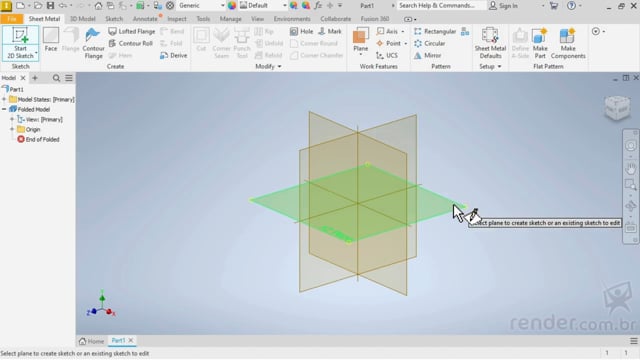The image size is (640, 360).
Task: Choose the Lofted Flange tool
Action: pos(131,31)
